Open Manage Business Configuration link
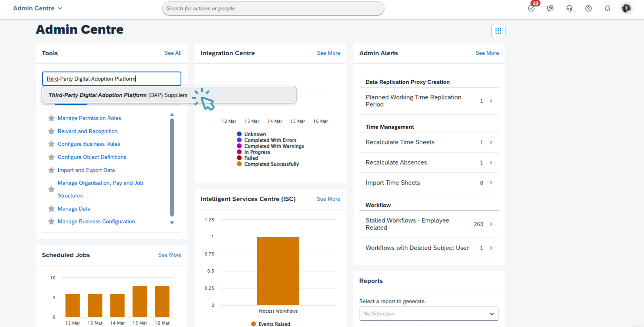 point(96,222)
